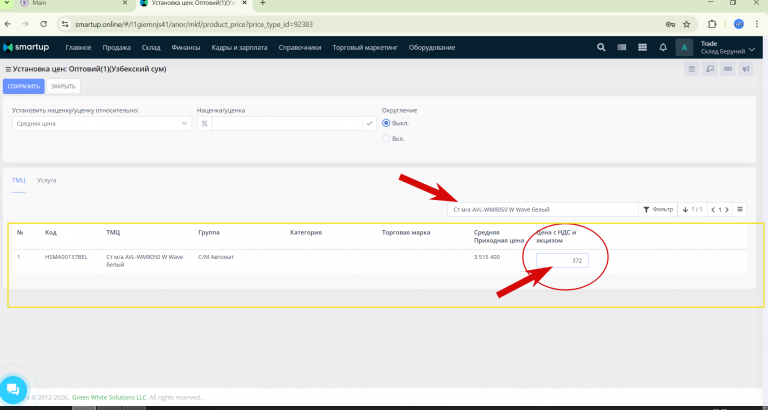Click the barcode scanner icon in header
768x410 pixels.
click(x=622, y=48)
